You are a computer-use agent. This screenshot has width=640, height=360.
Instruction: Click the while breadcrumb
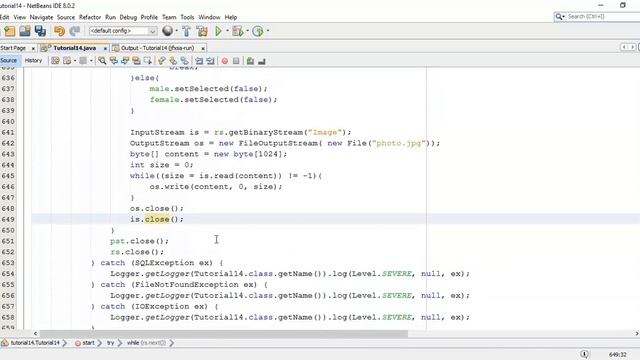point(146,343)
